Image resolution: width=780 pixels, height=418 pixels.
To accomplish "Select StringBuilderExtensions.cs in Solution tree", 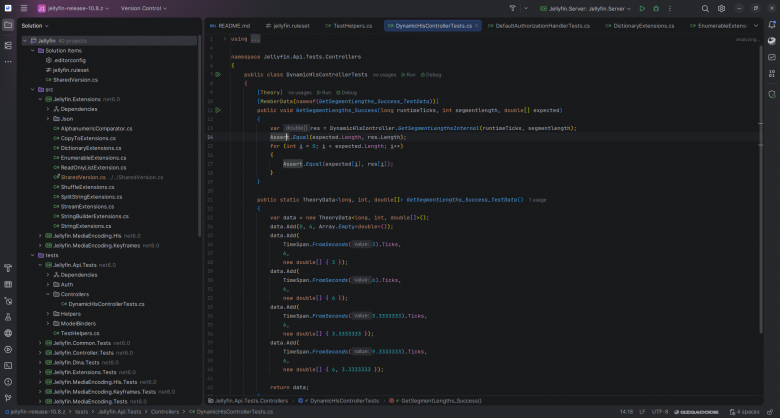I will (x=91, y=216).
